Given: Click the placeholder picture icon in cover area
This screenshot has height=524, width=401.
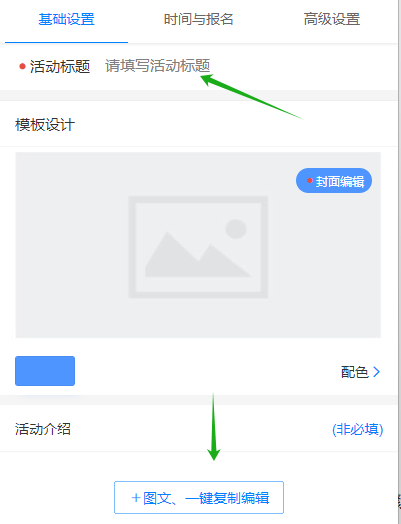Looking at the screenshot, I should click(x=198, y=247).
